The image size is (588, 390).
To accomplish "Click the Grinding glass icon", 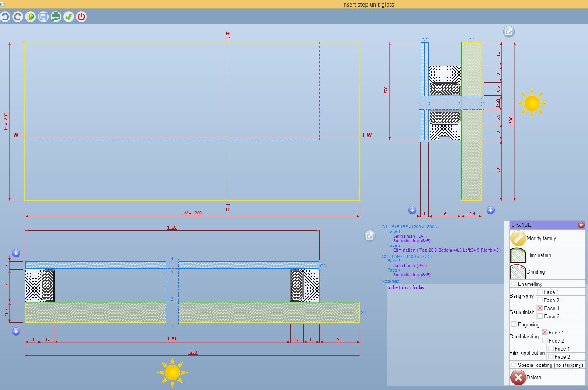I will pos(518,272).
